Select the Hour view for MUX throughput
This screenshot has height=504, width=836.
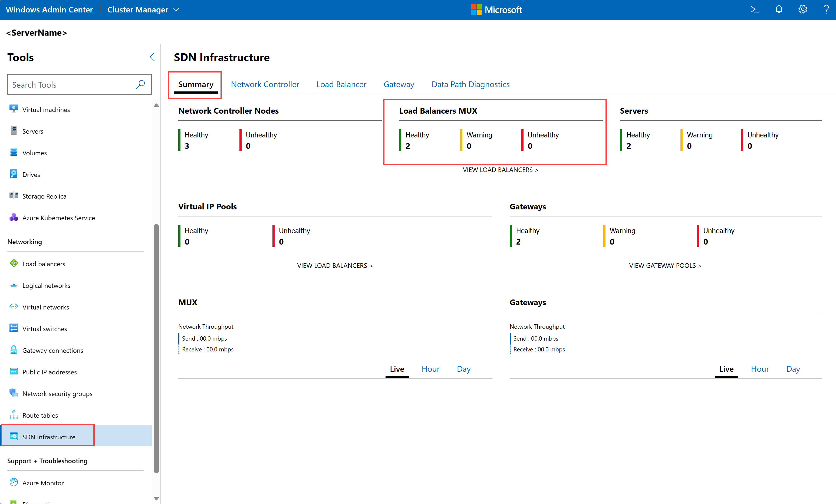pos(430,369)
